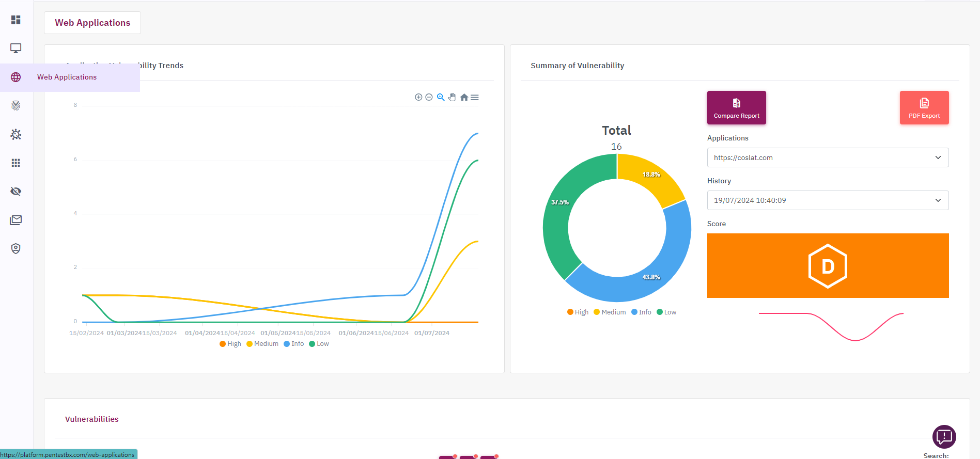The image size is (980, 459).
Task: Open the History dropdown showing 19/07/2024 10:40:09
Action: tap(828, 200)
